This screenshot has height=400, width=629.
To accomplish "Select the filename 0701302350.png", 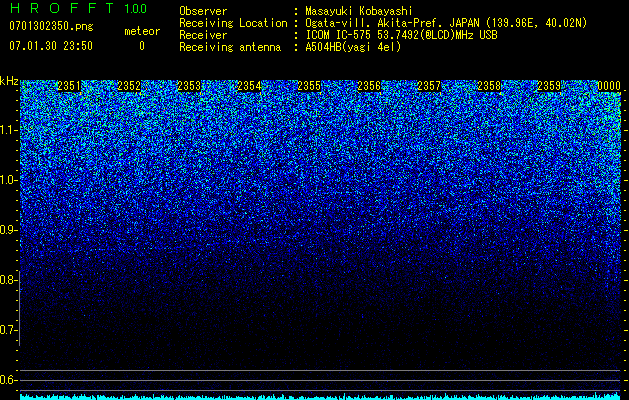I will tap(51, 26).
